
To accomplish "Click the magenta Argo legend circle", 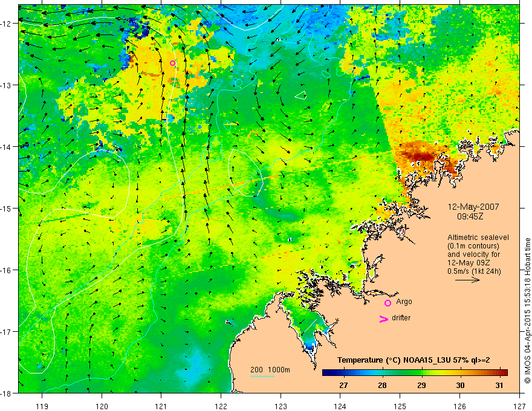I will 388,303.
